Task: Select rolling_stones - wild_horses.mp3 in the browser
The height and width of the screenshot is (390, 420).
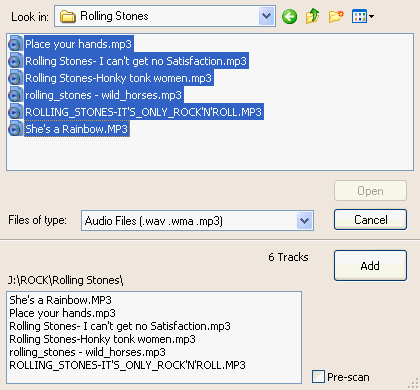Action: pos(103,95)
